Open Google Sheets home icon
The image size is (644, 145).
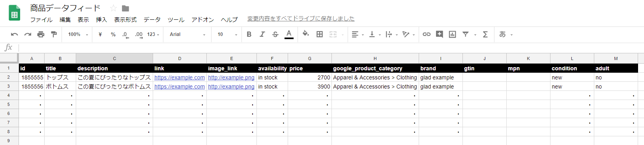(x=15, y=13)
